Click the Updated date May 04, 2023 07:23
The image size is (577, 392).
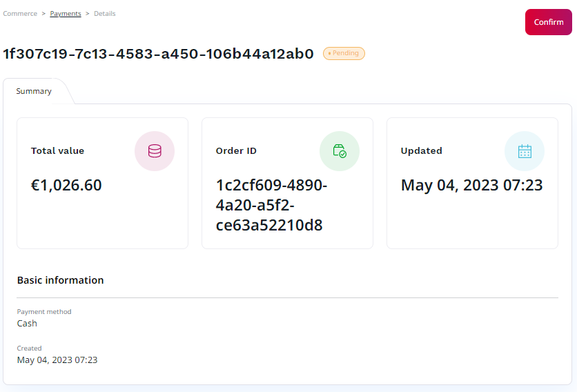(471, 186)
